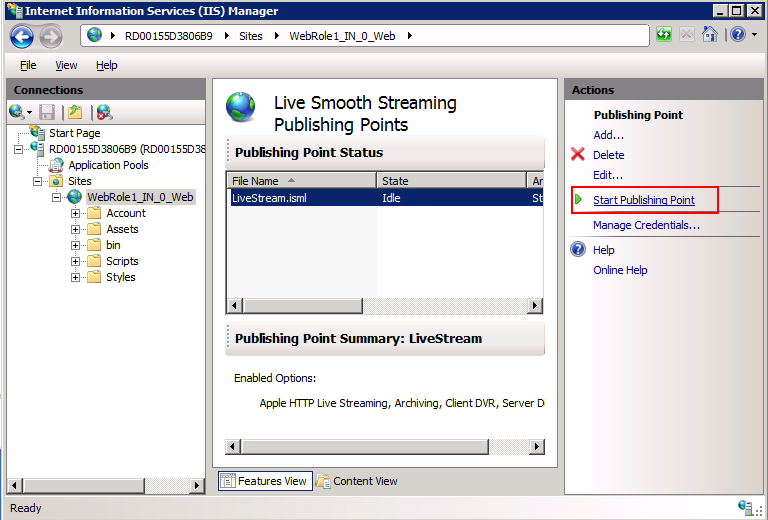768x520 pixels.
Task: Click the status bar network icon
Action: tap(745, 507)
